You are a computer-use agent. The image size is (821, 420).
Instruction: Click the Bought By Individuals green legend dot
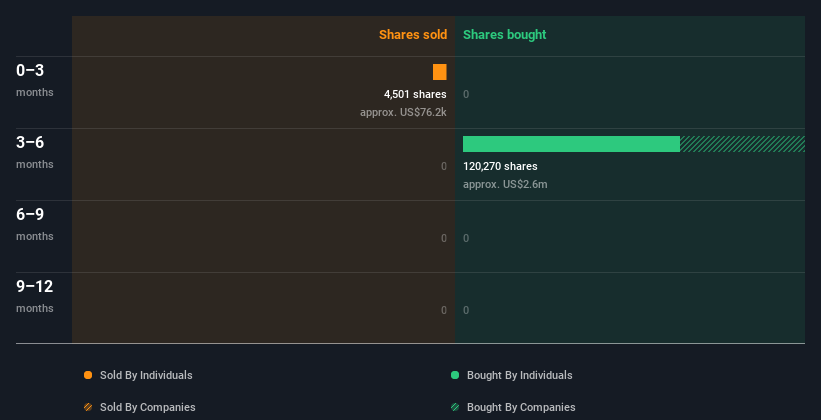(x=455, y=375)
